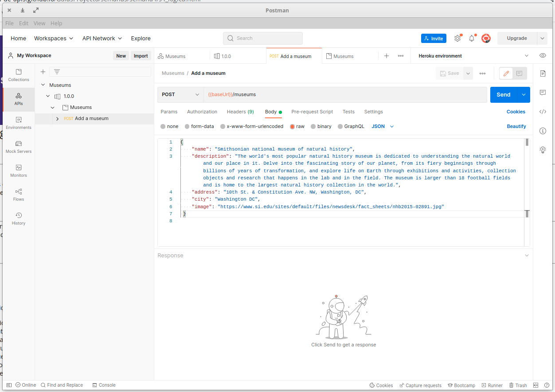Viewport: 555px width, 392px height.
Task: Select the GraphQL body option
Action: coord(351,126)
